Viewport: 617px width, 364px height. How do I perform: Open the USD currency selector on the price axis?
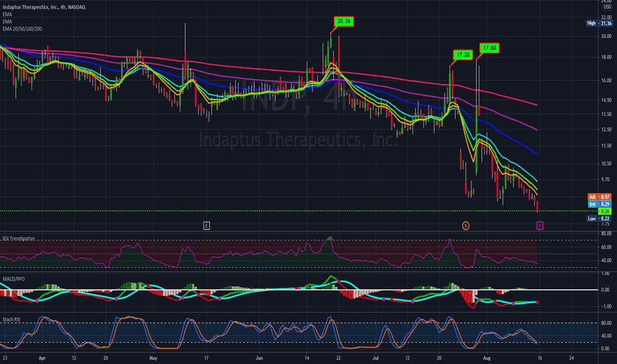[x=607, y=7]
